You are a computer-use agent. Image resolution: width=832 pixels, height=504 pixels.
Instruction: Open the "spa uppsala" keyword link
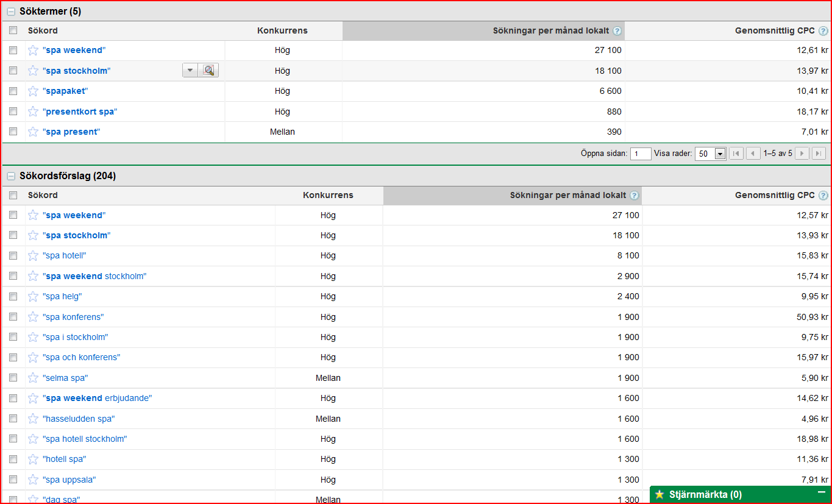pyautogui.click(x=69, y=480)
